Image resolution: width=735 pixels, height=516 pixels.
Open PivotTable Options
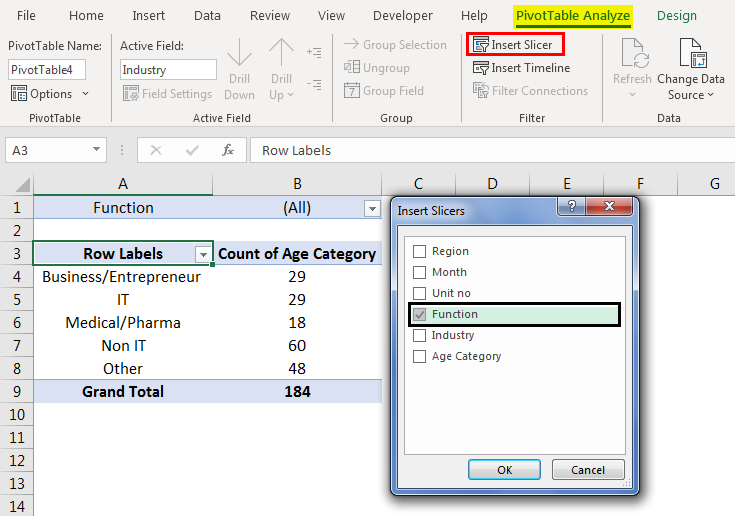(x=50, y=94)
